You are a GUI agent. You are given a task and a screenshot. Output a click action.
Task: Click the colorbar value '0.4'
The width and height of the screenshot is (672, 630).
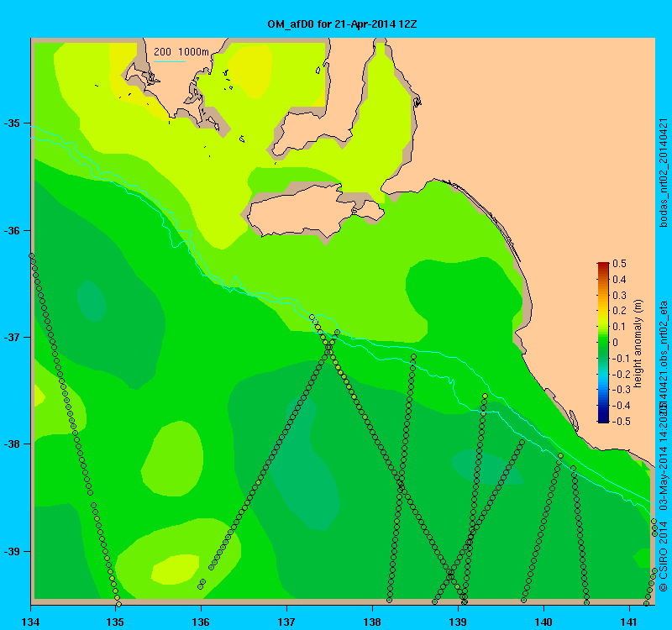[x=619, y=280]
